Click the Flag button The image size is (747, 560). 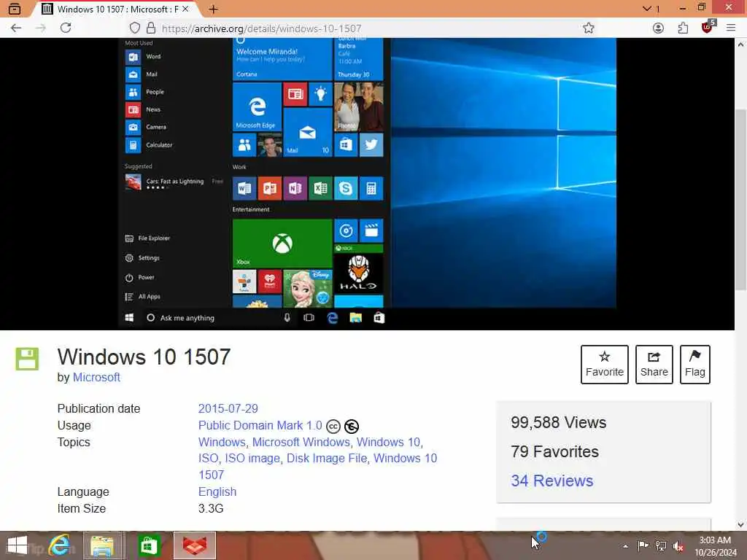[x=694, y=365]
